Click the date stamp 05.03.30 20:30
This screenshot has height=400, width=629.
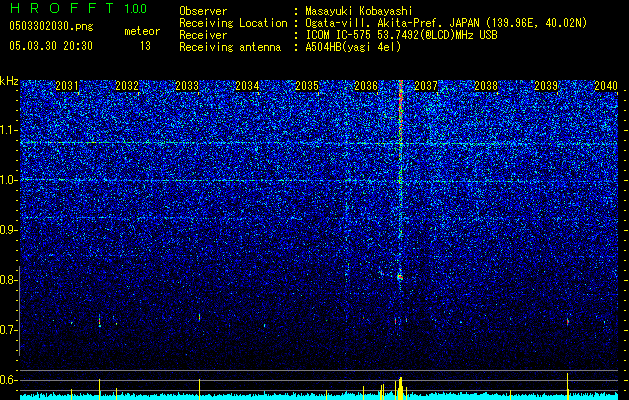pyautogui.click(x=51, y=46)
